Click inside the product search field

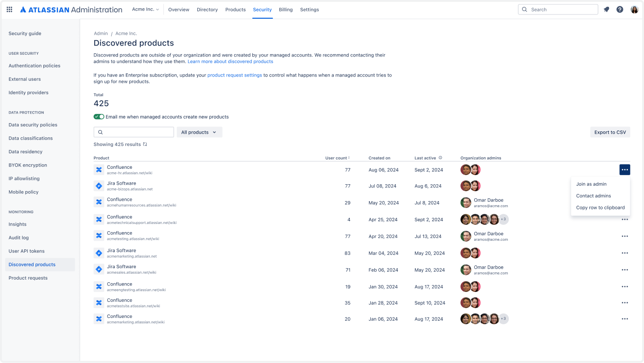[x=133, y=132]
